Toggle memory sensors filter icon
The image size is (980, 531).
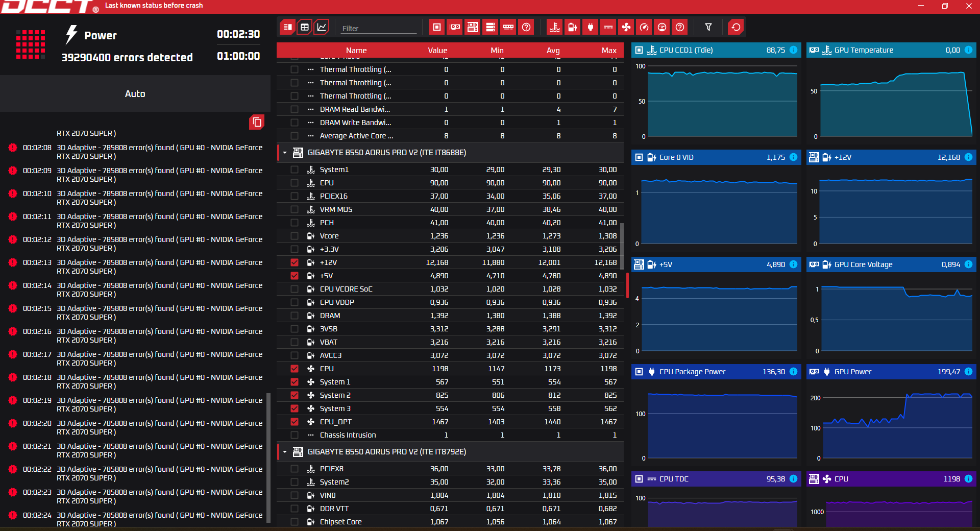[x=508, y=27]
